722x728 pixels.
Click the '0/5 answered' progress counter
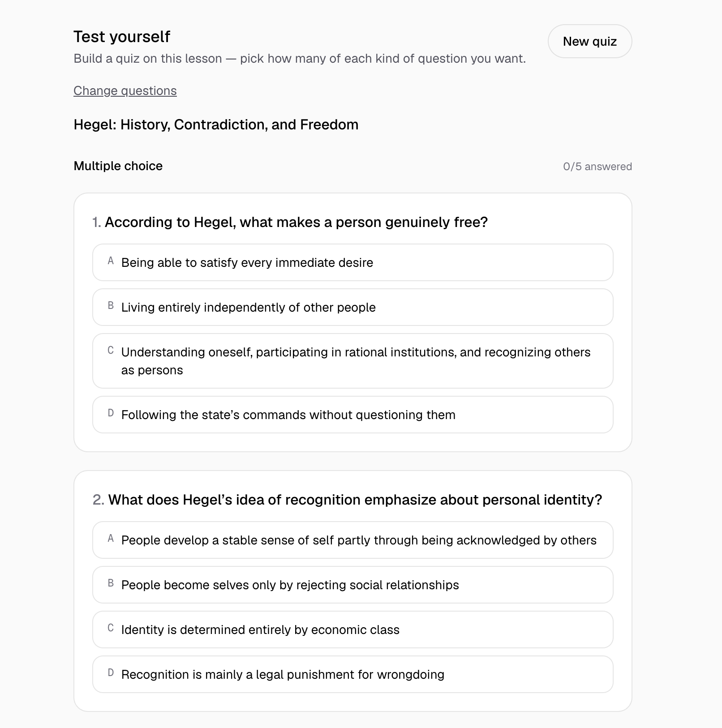click(x=597, y=167)
